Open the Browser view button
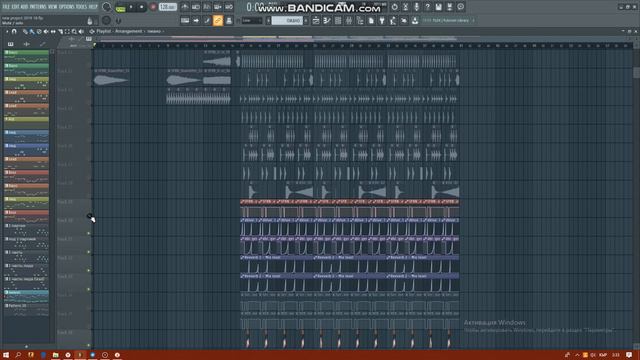 click(360, 20)
